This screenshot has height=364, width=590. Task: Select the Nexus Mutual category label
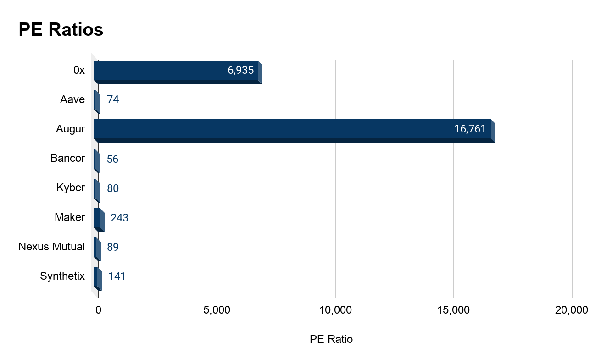51,247
